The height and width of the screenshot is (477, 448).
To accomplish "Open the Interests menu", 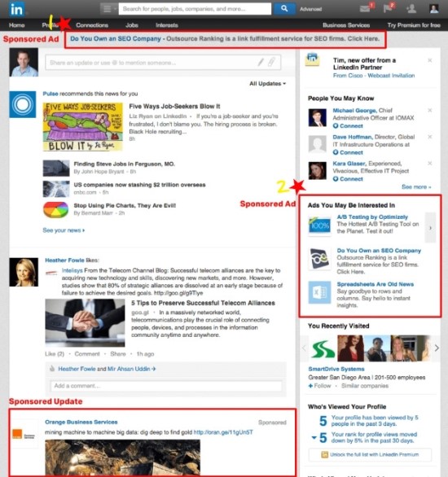I will coord(167,25).
